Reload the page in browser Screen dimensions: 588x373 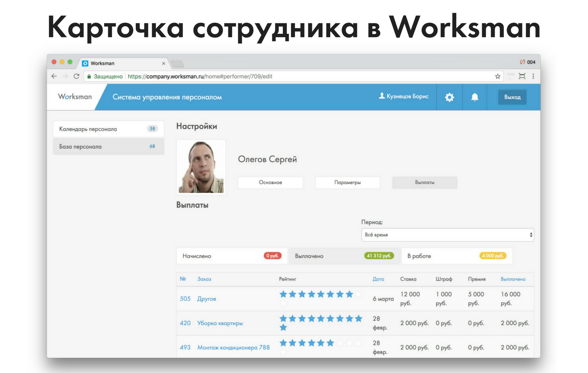[x=76, y=76]
